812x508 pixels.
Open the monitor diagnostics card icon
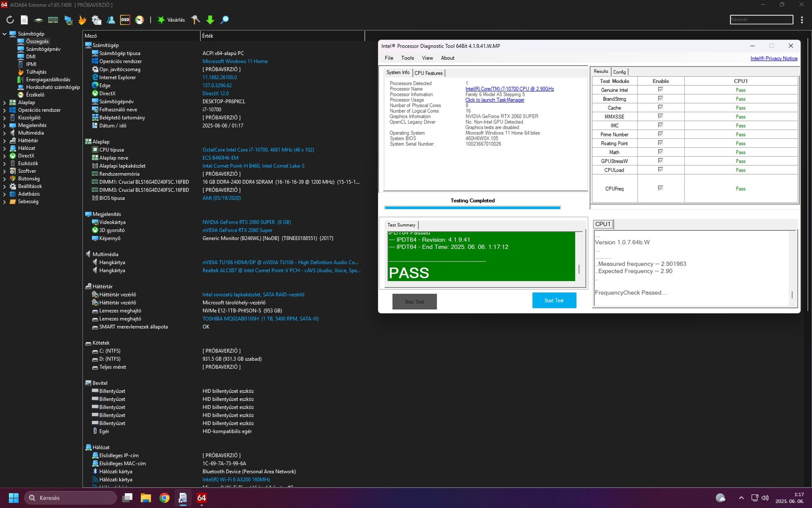68,20
